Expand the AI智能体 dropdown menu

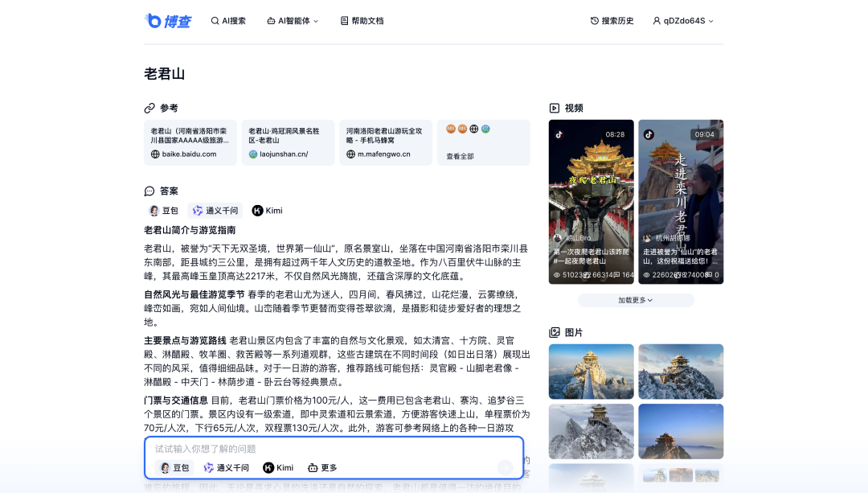[293, 21]
